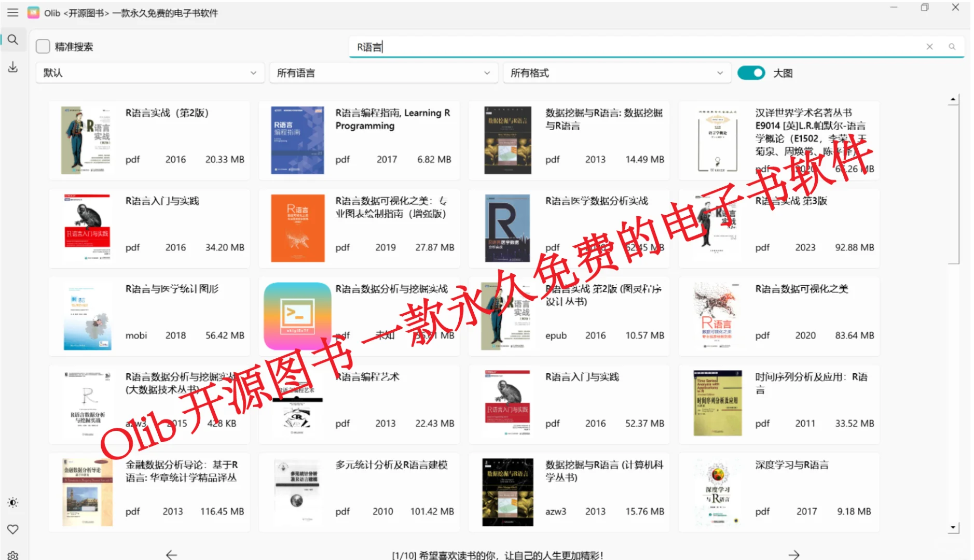This screenshot has height=560, width=974.
Task: Select title R语言与医学统计图形
Action: [172, 289]
